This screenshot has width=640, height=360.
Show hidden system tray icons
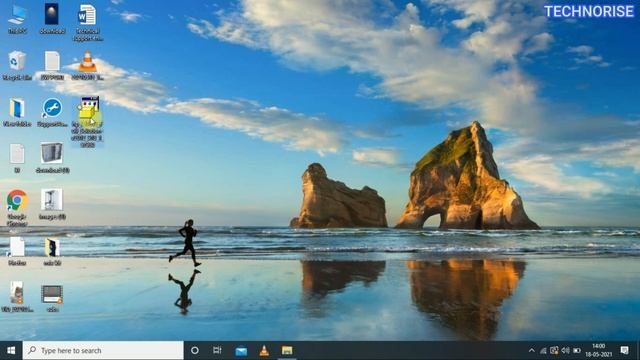pyautogui.click(x=531, y=351)
